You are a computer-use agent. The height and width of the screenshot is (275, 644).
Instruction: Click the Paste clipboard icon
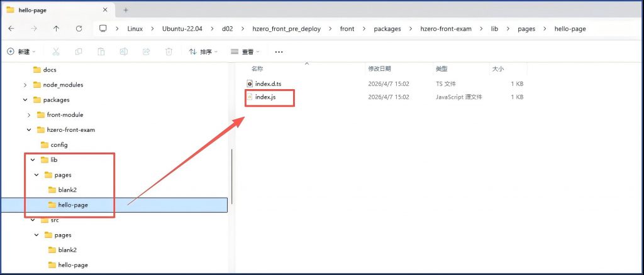pyautogui.click(x=101, y=51)
